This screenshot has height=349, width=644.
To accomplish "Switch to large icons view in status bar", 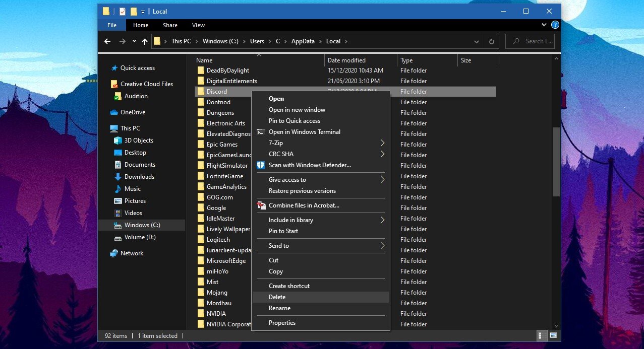I will pyautogui.click(x=553, y=335).
